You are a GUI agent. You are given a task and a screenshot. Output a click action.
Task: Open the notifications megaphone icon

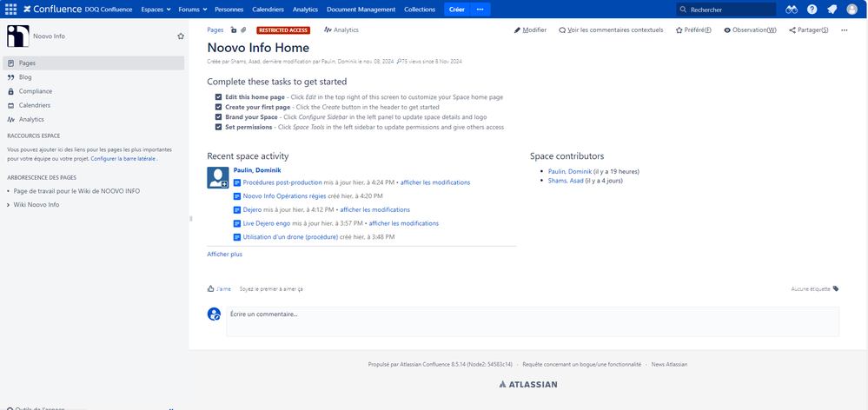(832, 10)
